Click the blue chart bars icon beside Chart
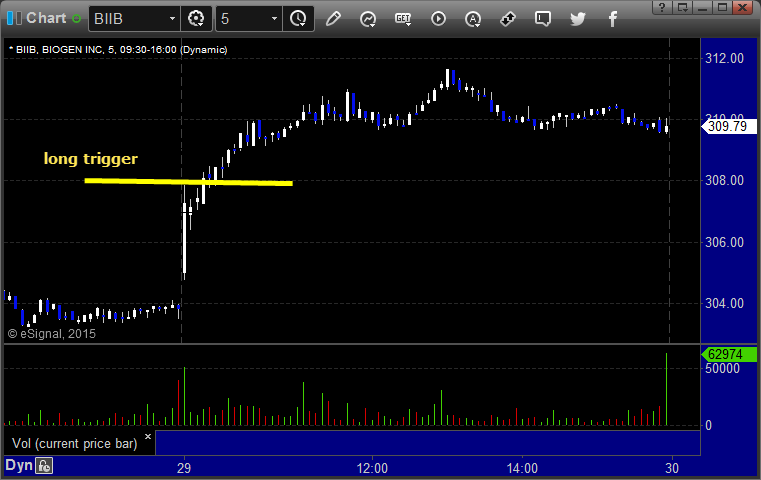The width and height of the screenshot is (761, 480). (x=14, y=18)
